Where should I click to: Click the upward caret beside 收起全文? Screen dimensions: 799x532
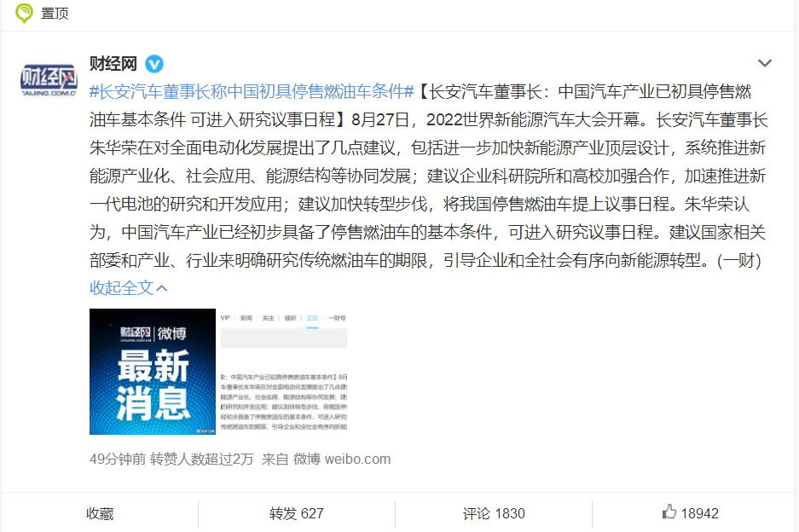(161, 288)
